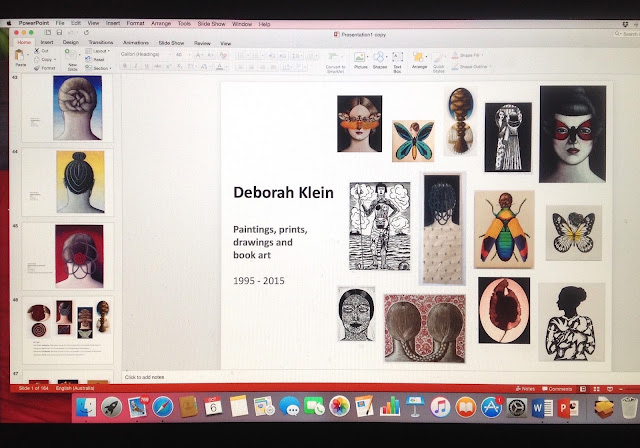Toggle the Notes pane in status bar
The width and height of the screenshot is (640, 448).
[x=525, y=389]
